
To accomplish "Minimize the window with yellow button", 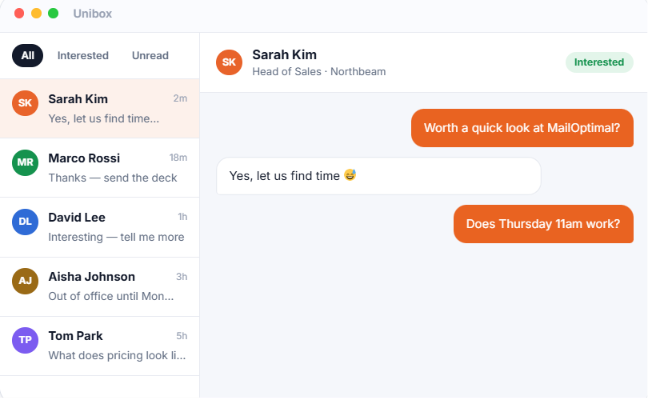I will coord(36,13).
